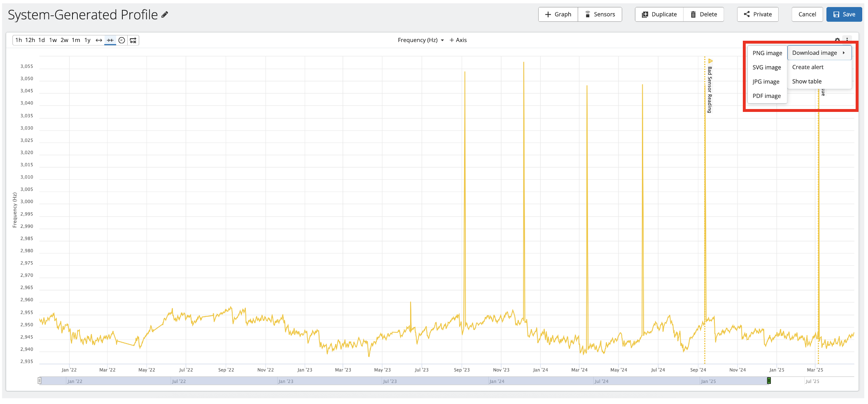The image size is (868, 404).
Task: Cancel editing the profile
Action: pos(807,14)
